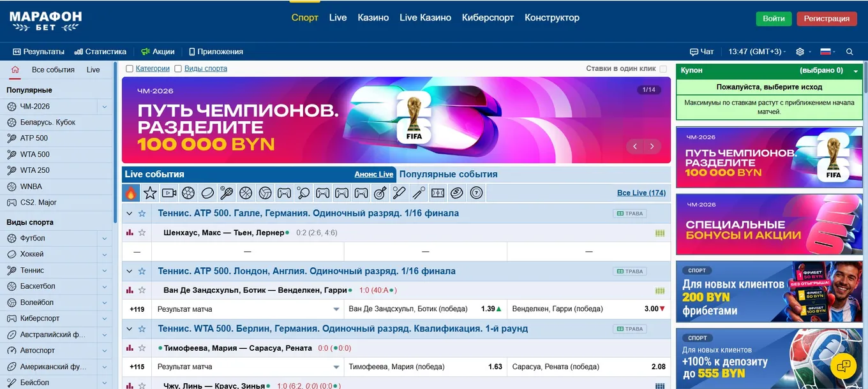
Task: Filter live events by futsal field icon
Action: [x=438, y=193]
